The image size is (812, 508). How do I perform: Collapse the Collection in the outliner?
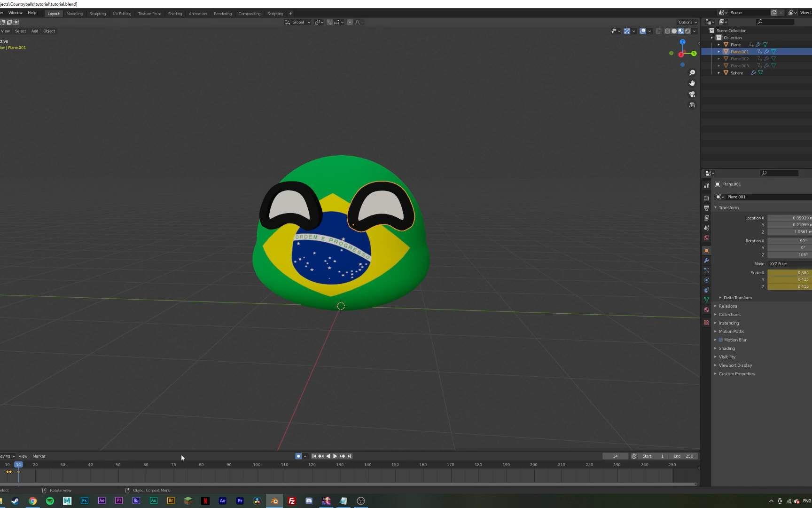[711, 38]
